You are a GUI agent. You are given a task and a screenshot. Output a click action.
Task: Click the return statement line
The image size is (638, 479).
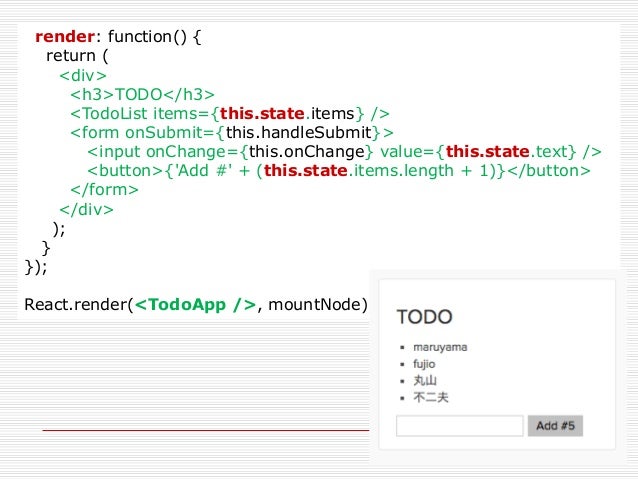pos(77,56)
